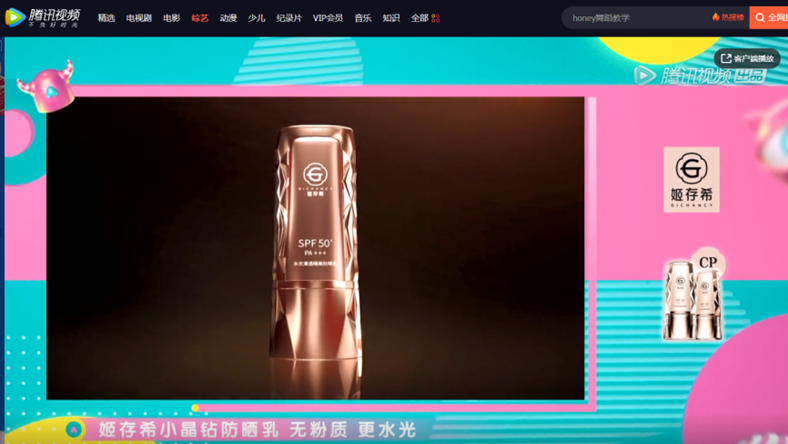Open the Tencent Video logo home link
This screenshot has height=444, width=788.
[x=43, y=18]
